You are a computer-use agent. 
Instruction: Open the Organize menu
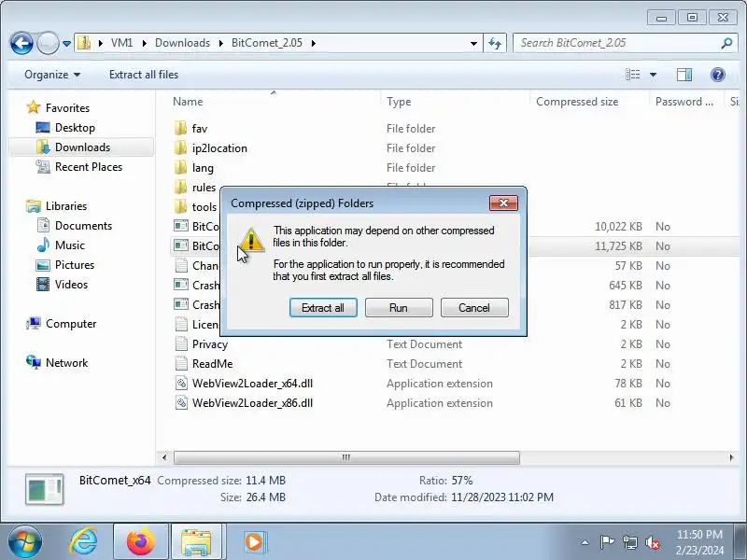coord(52,75)
